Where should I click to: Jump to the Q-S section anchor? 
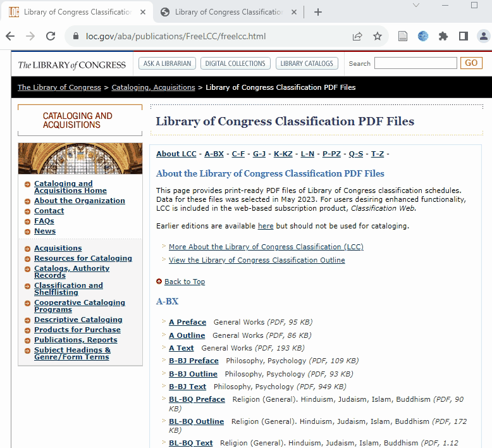[356, 154]
